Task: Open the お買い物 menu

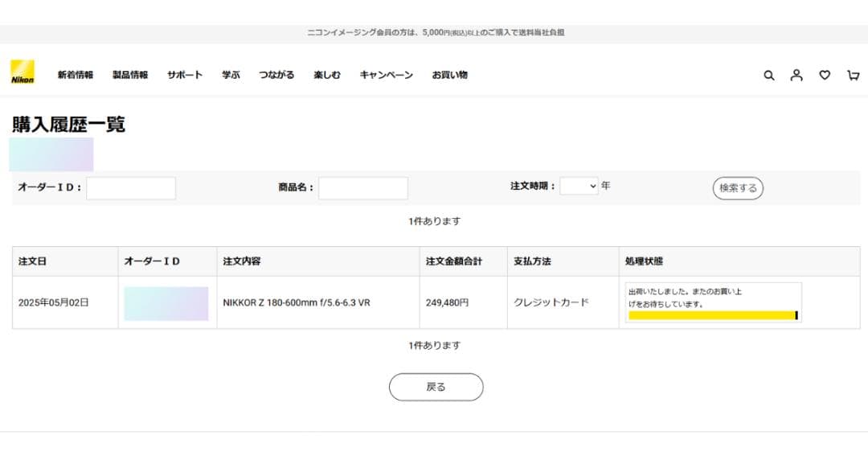Action: pyautogui.click(x=449, y=75)
